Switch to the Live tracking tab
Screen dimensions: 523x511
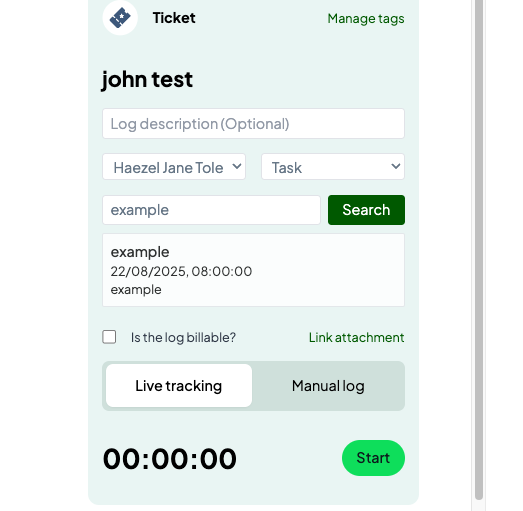(179, 386)
